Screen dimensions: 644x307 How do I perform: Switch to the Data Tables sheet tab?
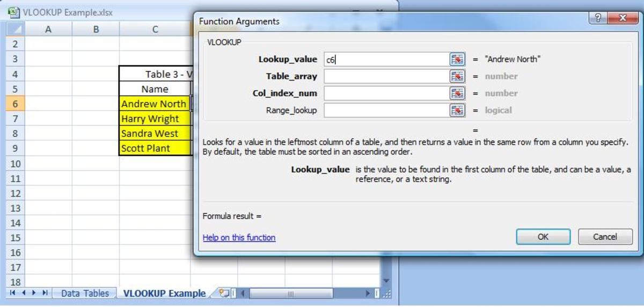pos(85,293)
